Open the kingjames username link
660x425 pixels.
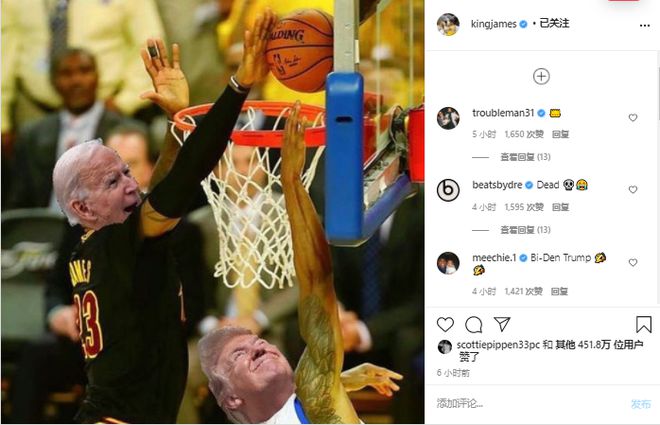[x=493, y=24]
